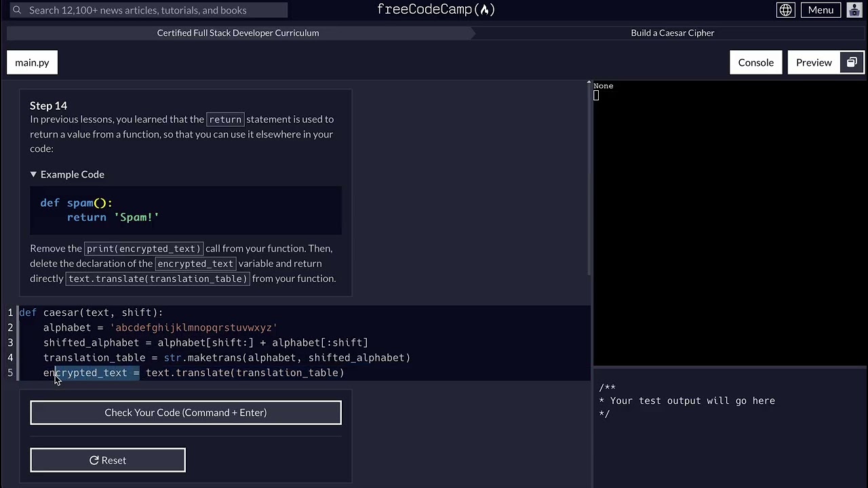Screen dimensions: 868x488
Task: Click the 'None' console output
Action: click(604, 86)
